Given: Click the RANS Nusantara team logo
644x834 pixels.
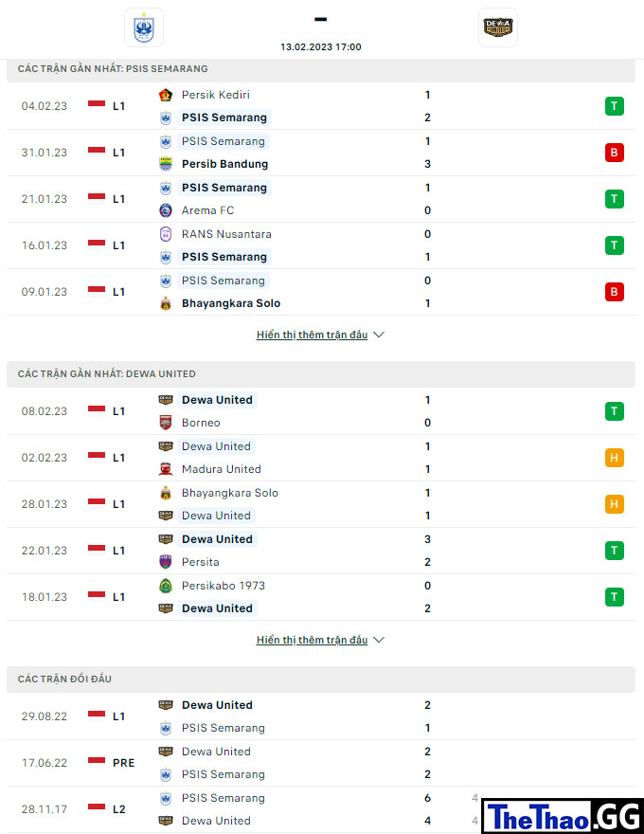Looking at the screenshot, I should pos(166,234).
